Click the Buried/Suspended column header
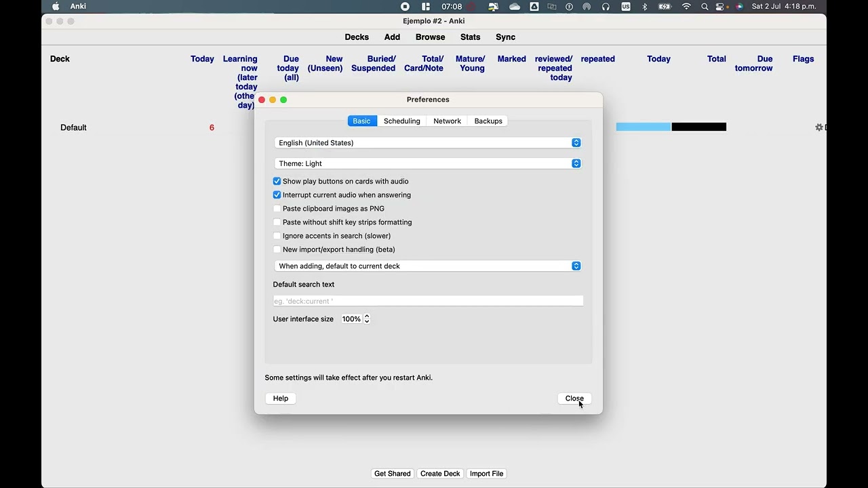This screenshot has width=868, height=488. coord(373,64)
